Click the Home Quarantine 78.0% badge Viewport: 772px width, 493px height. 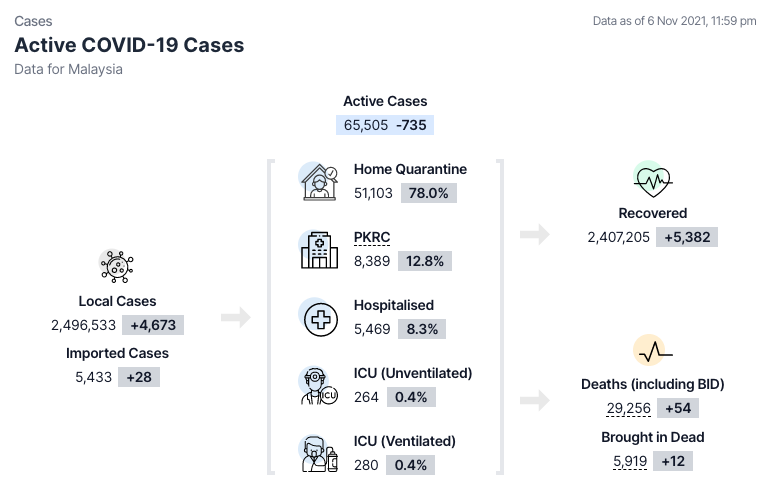click(429, 193)
